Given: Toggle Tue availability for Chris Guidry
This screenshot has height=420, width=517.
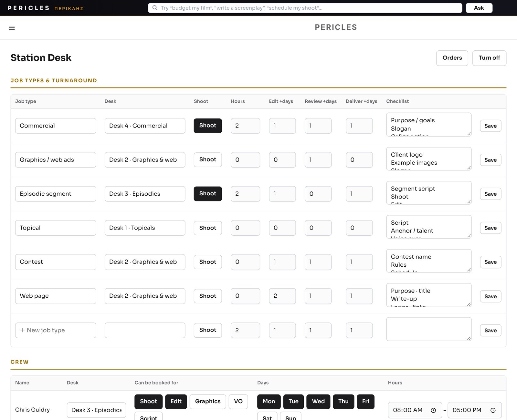Looking at the screenshot, I should tap(293, 402).
